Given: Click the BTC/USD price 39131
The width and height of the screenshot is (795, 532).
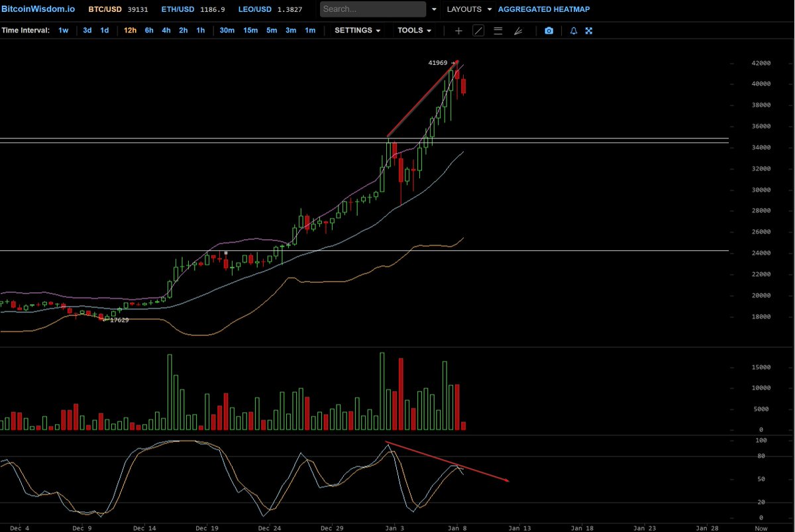Looking at the screenshot, I should coord(138,9).
